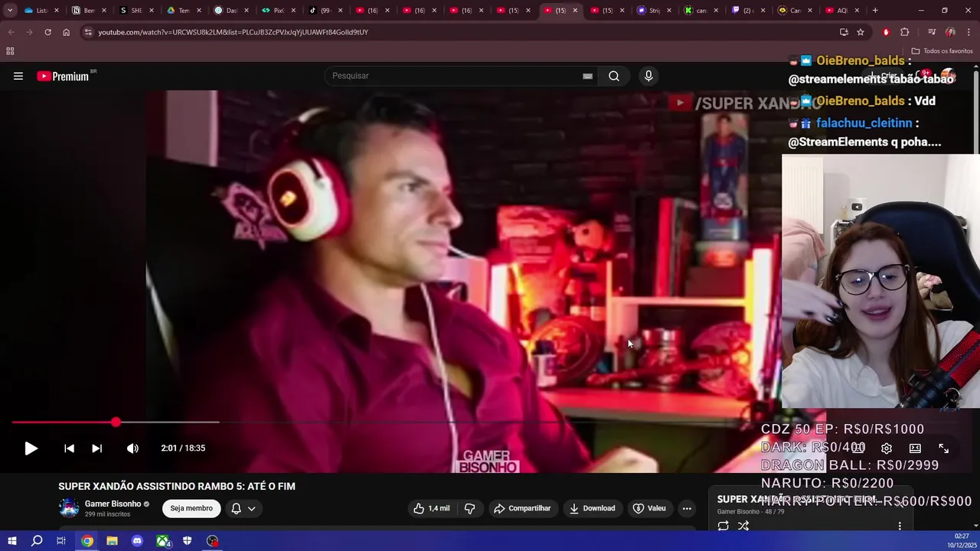Image resolution: width=980 pixels, height=551 pixels.
Task: Click the red progress bar scrubber handle
Action: coord(116,422)
